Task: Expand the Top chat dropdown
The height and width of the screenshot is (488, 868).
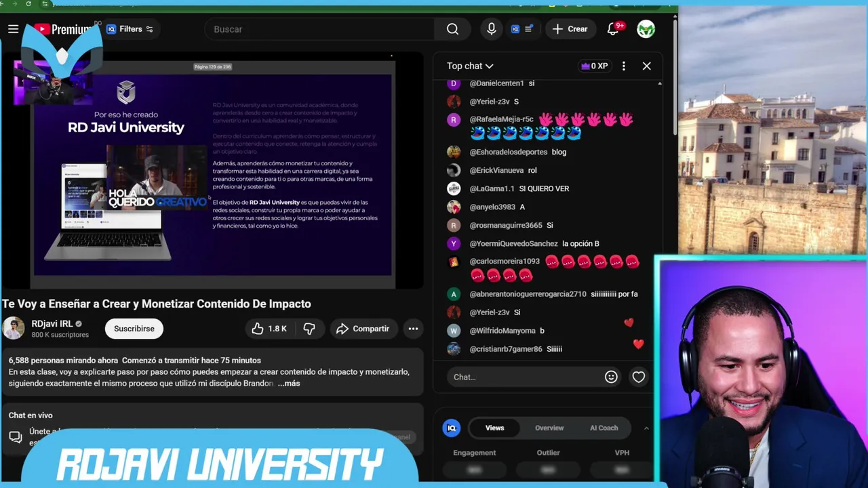Action: coord(470,66)
